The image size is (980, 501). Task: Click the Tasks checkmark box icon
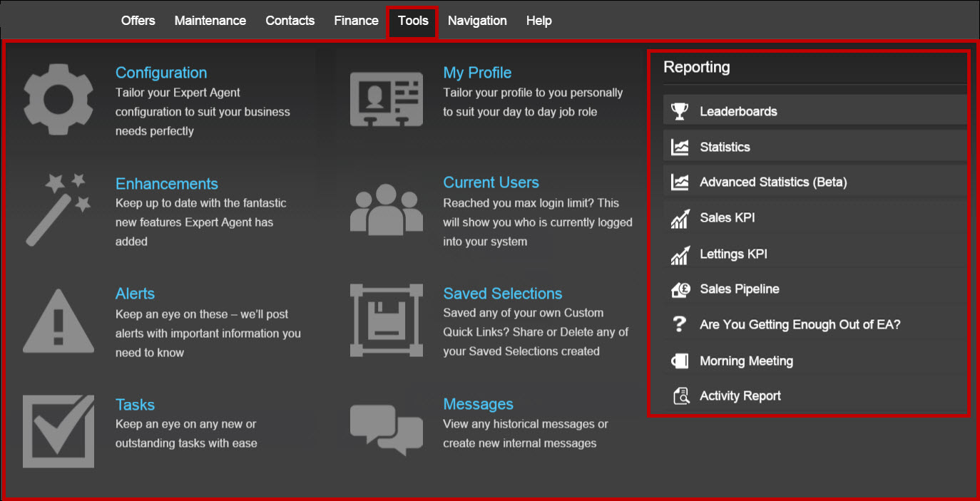point(58,432)
